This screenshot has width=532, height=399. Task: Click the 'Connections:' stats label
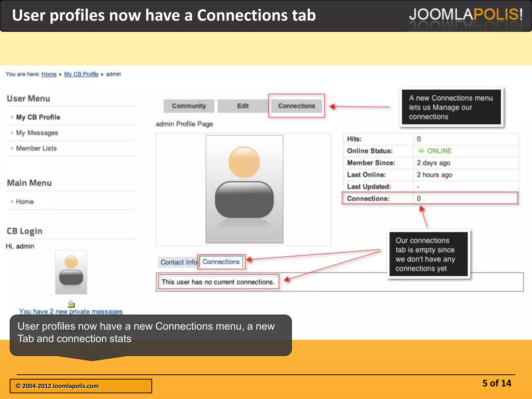coord(368,198)
